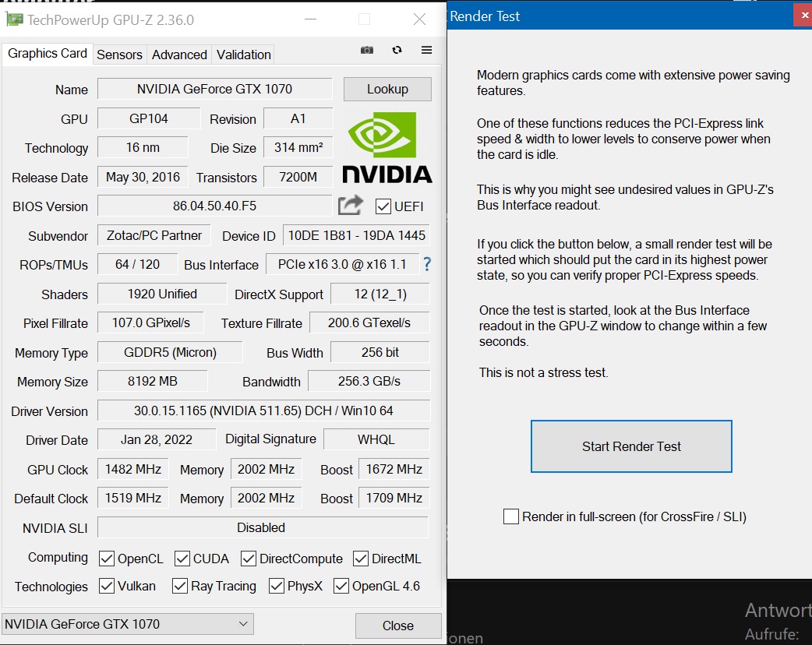The height and width of the screenshot is (645, 812).
Task: Click the Pixel Fillrate field 107.0 GPixel/s
Action: coord(150,323)
